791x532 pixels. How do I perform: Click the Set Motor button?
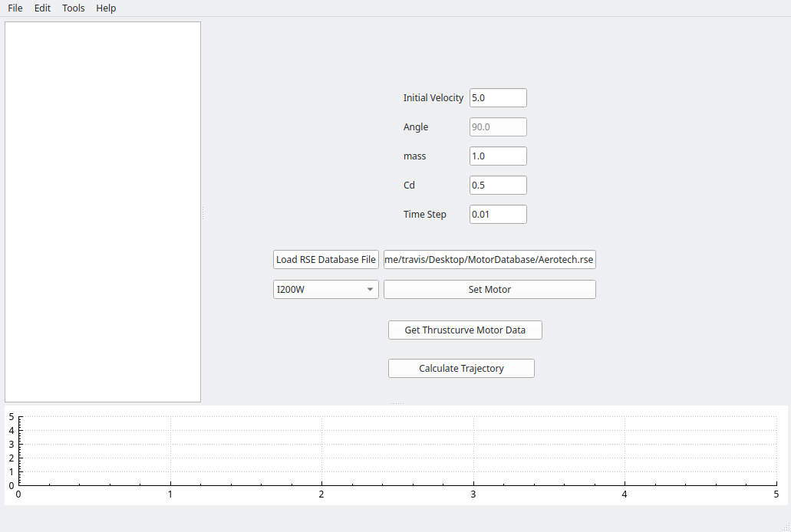(x=489, y=290)
